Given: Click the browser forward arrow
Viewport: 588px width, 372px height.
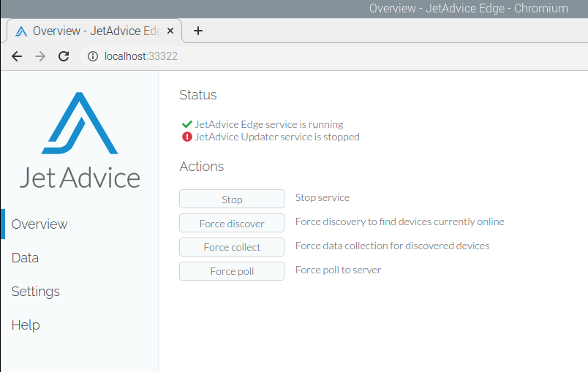Looking at the screenshot, I should [40, 56].
